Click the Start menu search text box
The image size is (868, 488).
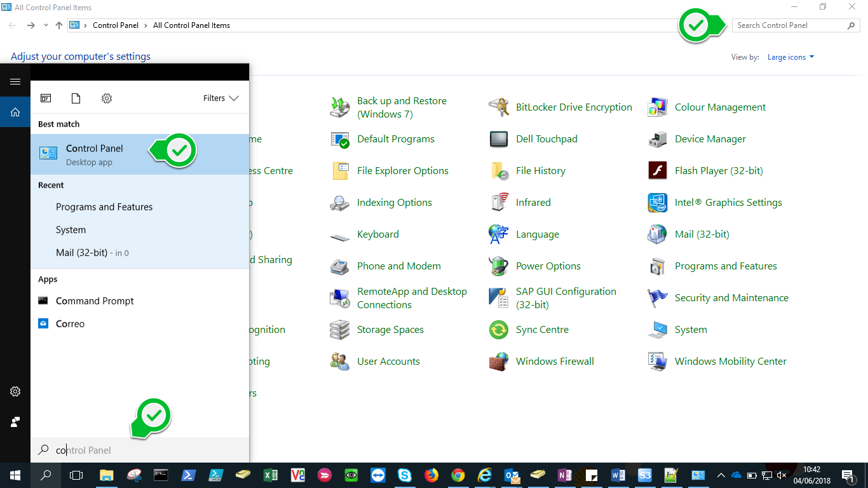click(140, 450)
